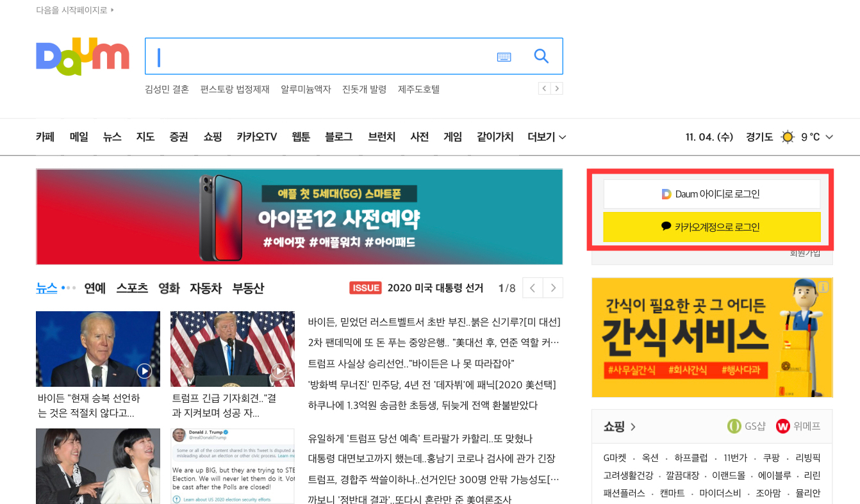Set Daum as start page link
This screenshot has width=860, height=504.
point(75,10)
